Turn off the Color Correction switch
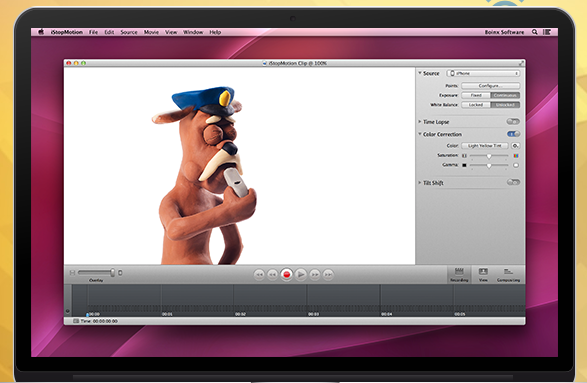 pos(513,134)
